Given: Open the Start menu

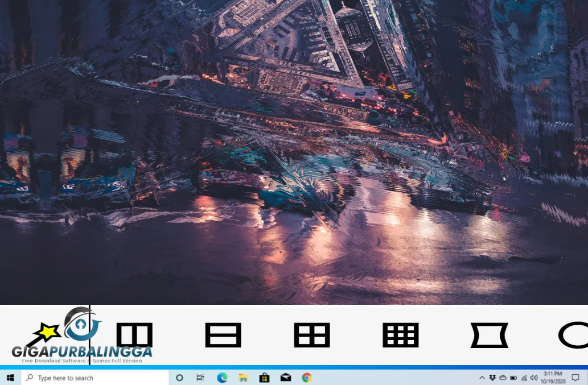Looking at the screenshot, I should (10, 377).
